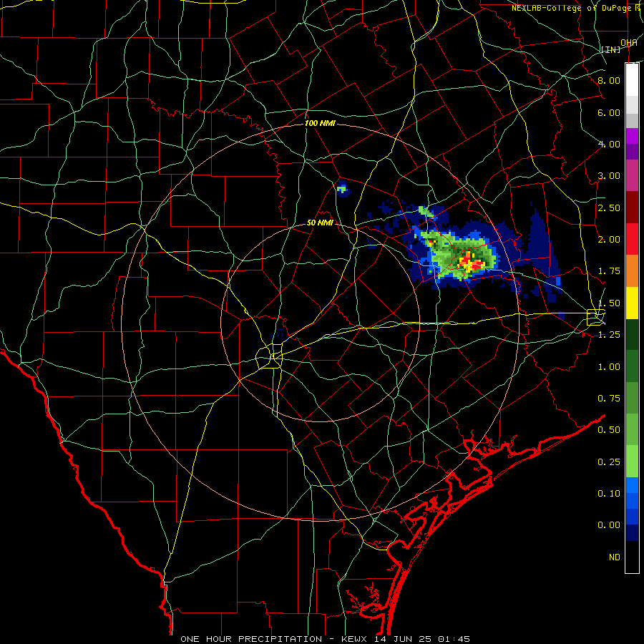644x644 pixels.
Task: Select the '1.50' scale value
Action: pyautogui.click(x=609, y=303)
